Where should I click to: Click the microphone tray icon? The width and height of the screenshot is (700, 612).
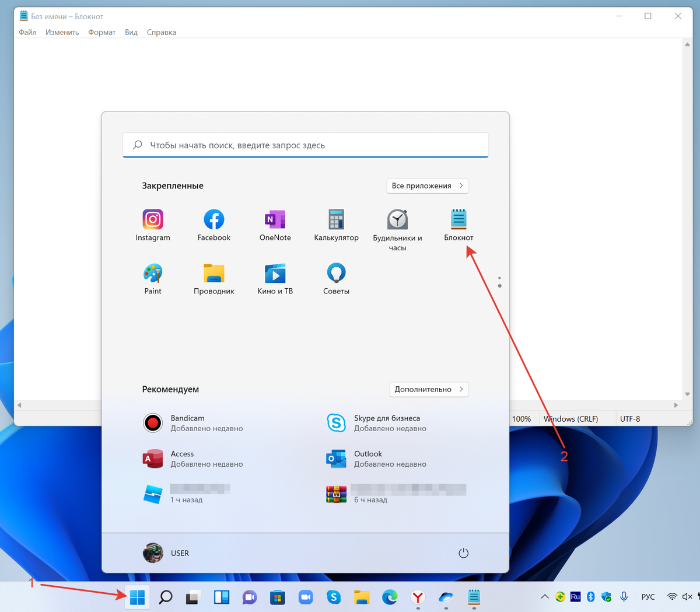pyautogui.click(x=624, y=597)
